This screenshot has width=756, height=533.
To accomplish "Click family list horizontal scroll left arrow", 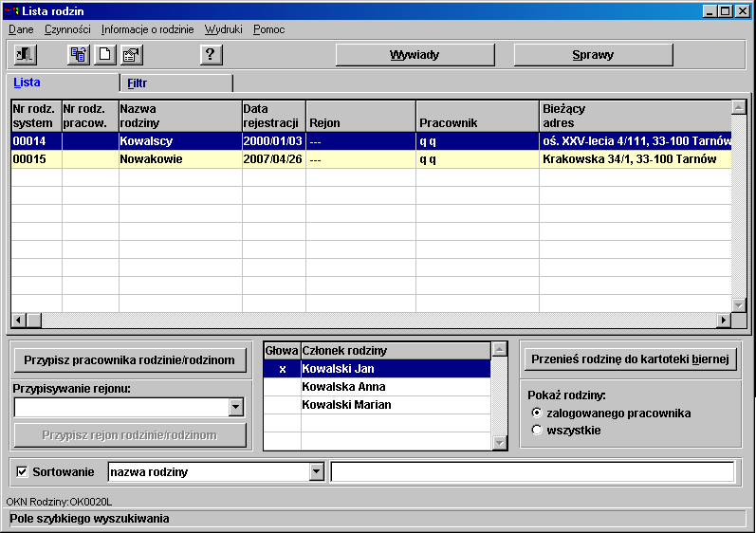I will [x=18, y=320].
